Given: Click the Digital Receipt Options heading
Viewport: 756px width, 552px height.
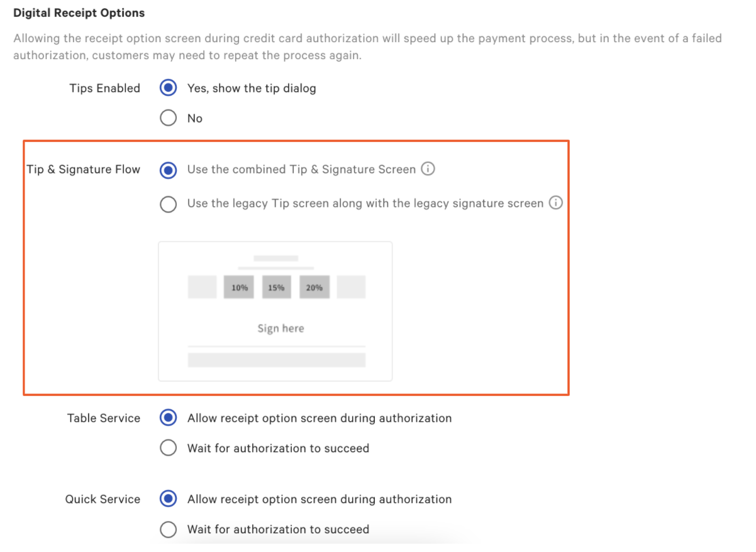Looking at the screenshot, I should tap(79, 12).
